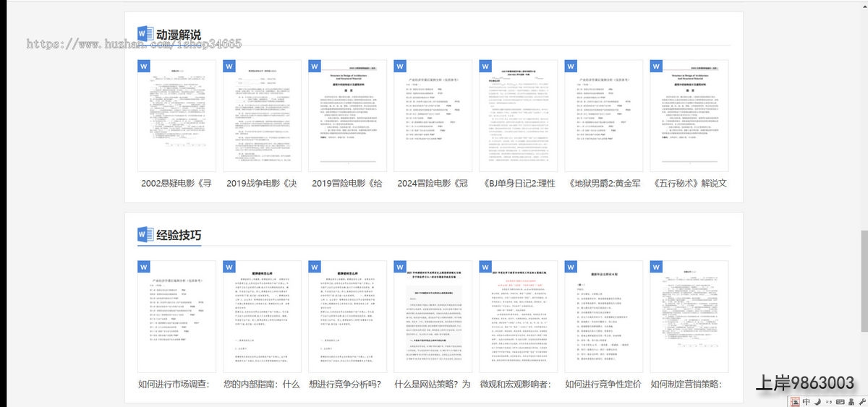This screenshot has height=407, width=868.
Task: Click W badge on 您的内部指南 document
Action: tap(229, 267)
